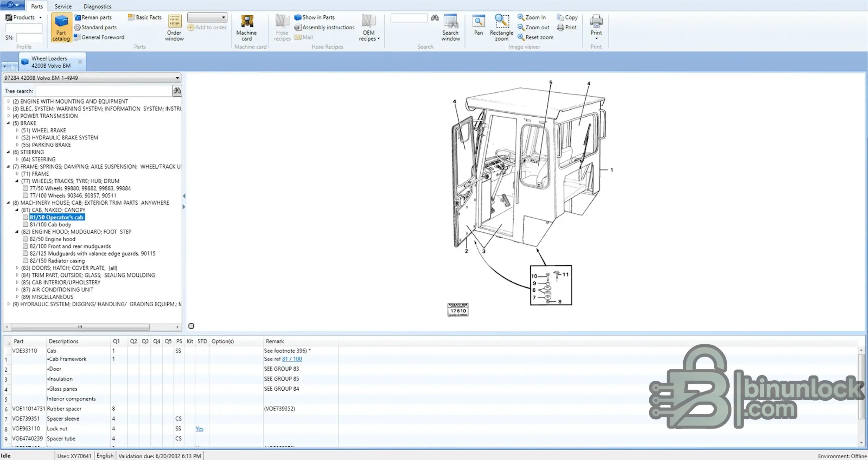This screenshot has width=868, height=460.
Task: Select 82/100 Front and rear mudguards
Action: click(70, 246)
